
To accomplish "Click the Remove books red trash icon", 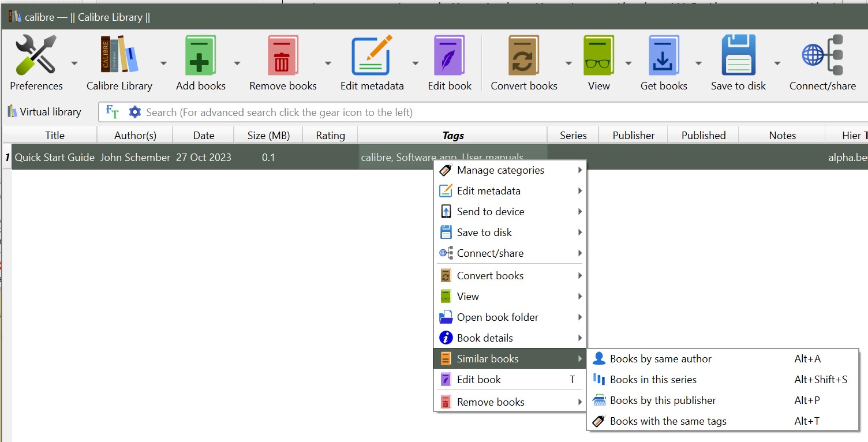I will click(282, 56).
